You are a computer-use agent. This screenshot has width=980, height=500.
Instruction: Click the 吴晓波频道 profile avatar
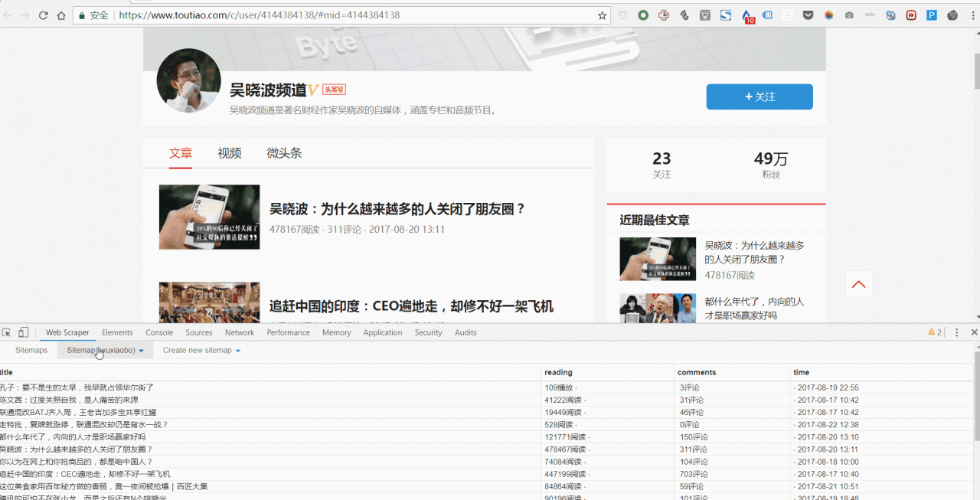pyautogui.click(x=188, y=80)
